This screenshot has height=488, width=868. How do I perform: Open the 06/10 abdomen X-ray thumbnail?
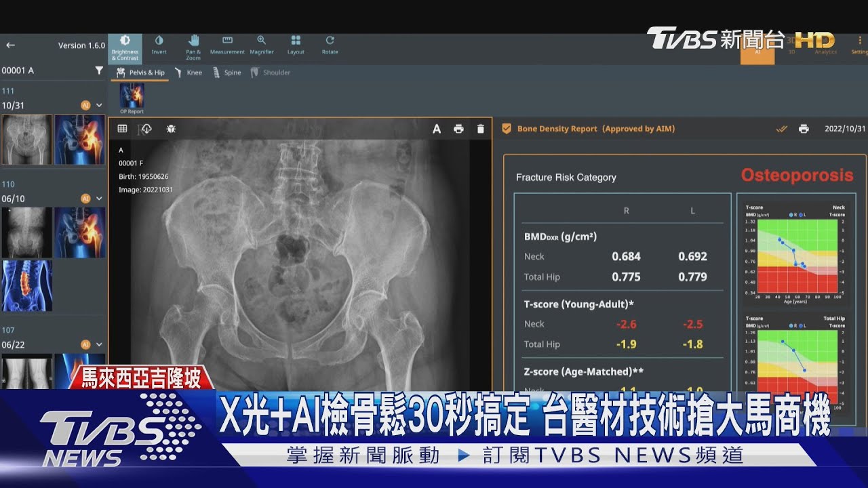click(26, 232)
